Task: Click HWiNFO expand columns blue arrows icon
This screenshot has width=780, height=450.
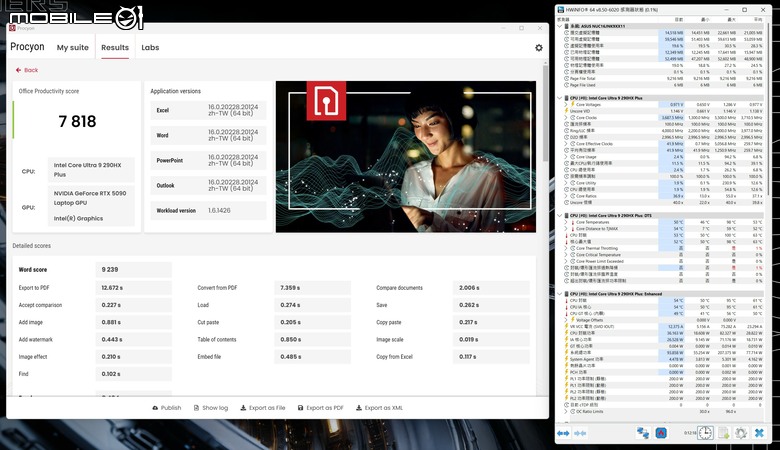Action: click(x=563, y=433)
